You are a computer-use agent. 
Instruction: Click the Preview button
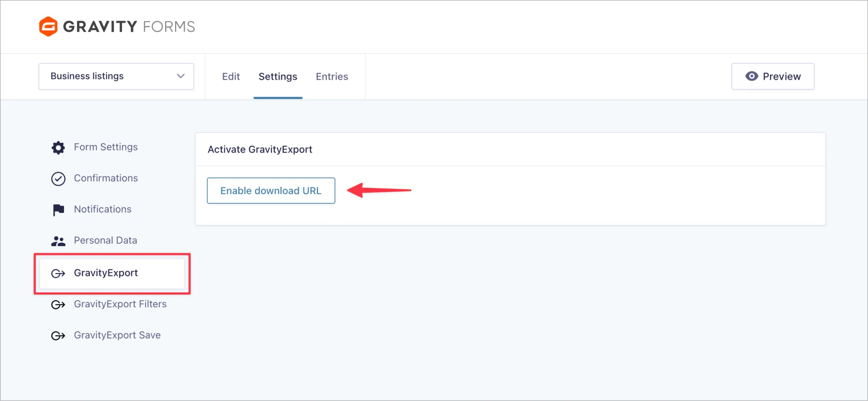(773, 76)
